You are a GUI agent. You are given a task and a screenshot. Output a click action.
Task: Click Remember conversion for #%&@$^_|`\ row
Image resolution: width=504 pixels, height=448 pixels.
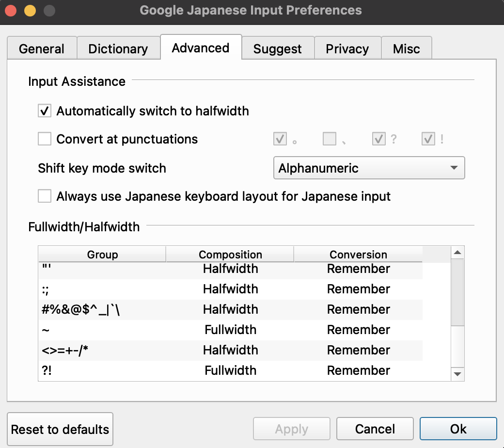point(359,309)
